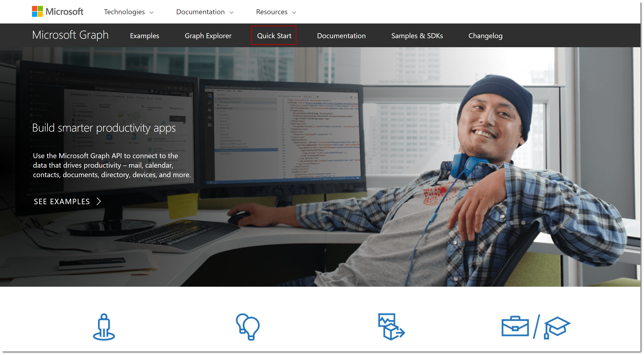Open the Samples & SDKs tab
Image resolution: width=644 pixels, height=355 pixels.
click(x=417, y=36)
